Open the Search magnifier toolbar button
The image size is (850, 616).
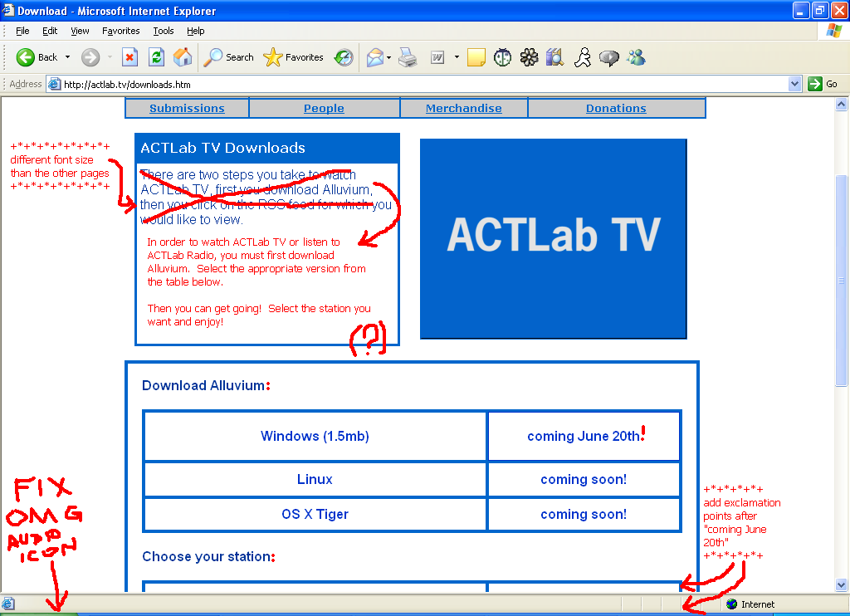pyautogui.click(x=228, y=57)
